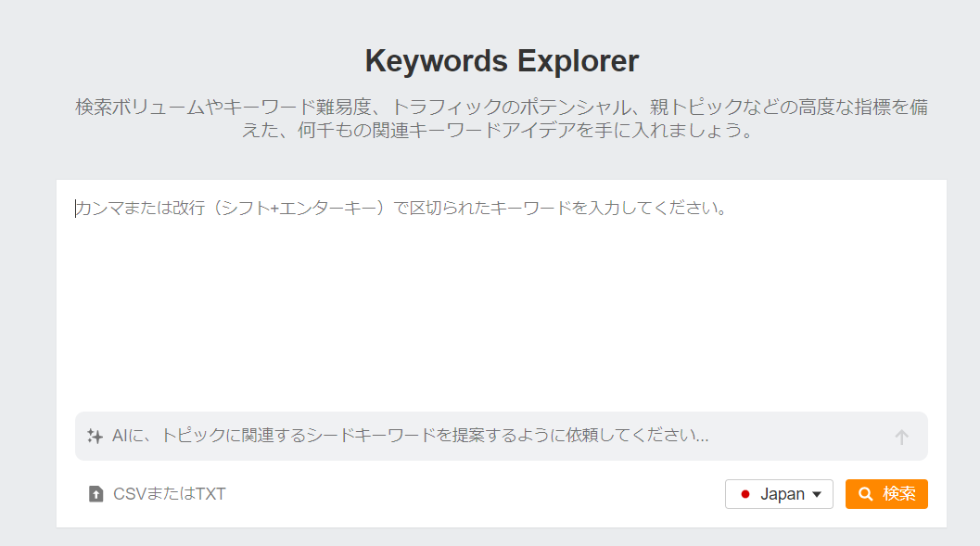980x546 pixels.
Task: Click the file upload icon beside CSVまたはTXT
Action: (x=95, y=494)
